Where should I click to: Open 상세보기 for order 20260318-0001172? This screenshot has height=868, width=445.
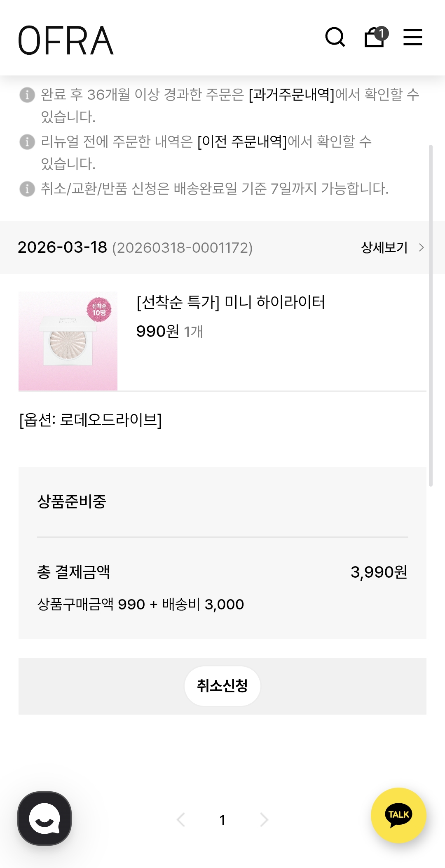point(384,247)
